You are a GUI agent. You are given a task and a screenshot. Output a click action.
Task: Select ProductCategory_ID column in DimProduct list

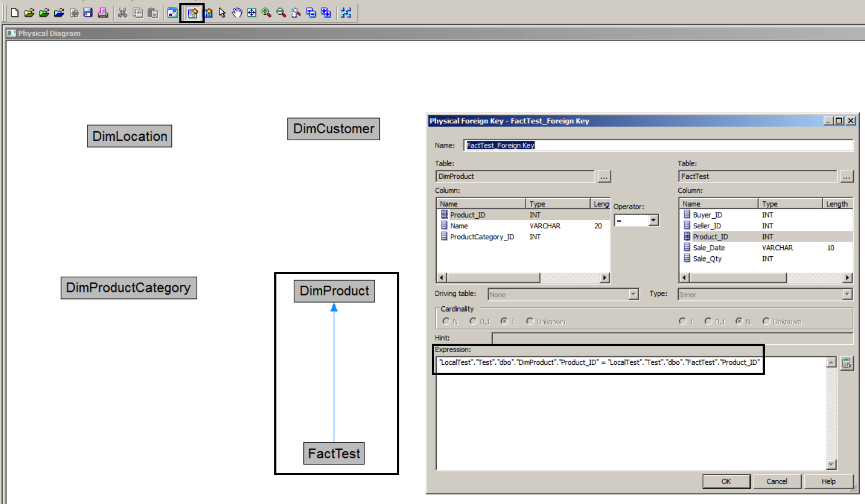482,237
